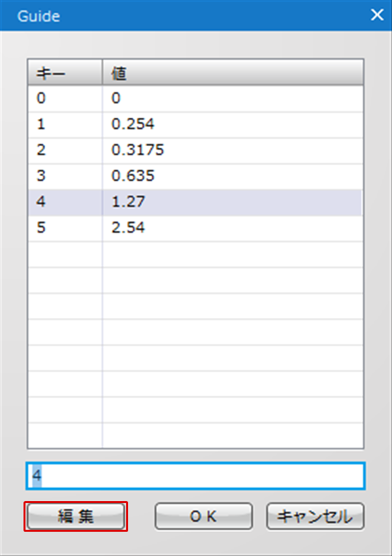
Task: Select the first row with key 0
Action: (x=195, y=99)
